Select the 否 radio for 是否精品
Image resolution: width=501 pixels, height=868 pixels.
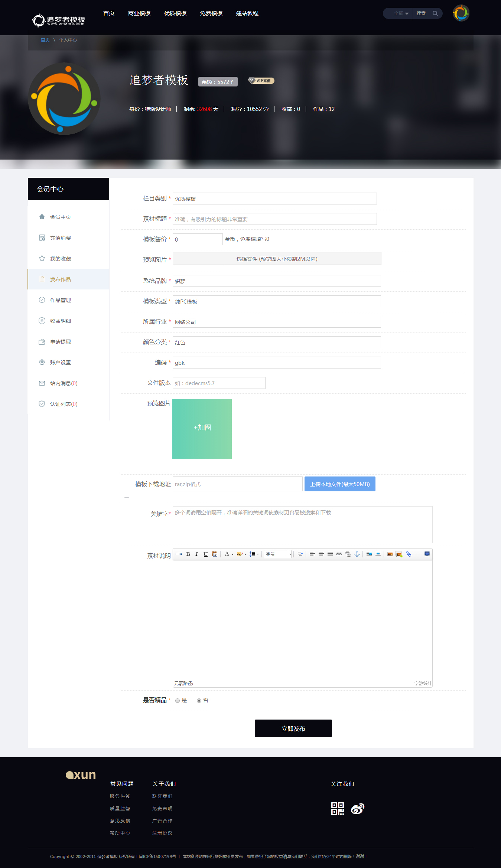(x=199, y=701)
